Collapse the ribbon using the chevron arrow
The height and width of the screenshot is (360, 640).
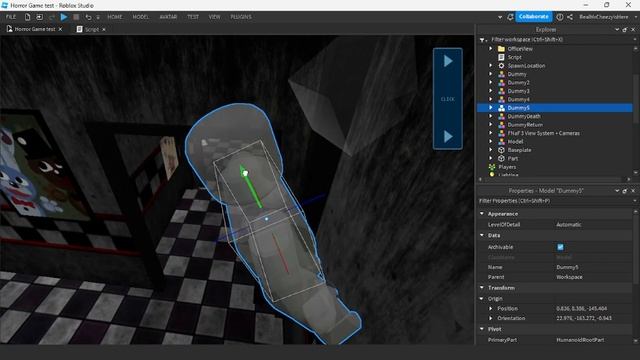(x=500, y=17)
